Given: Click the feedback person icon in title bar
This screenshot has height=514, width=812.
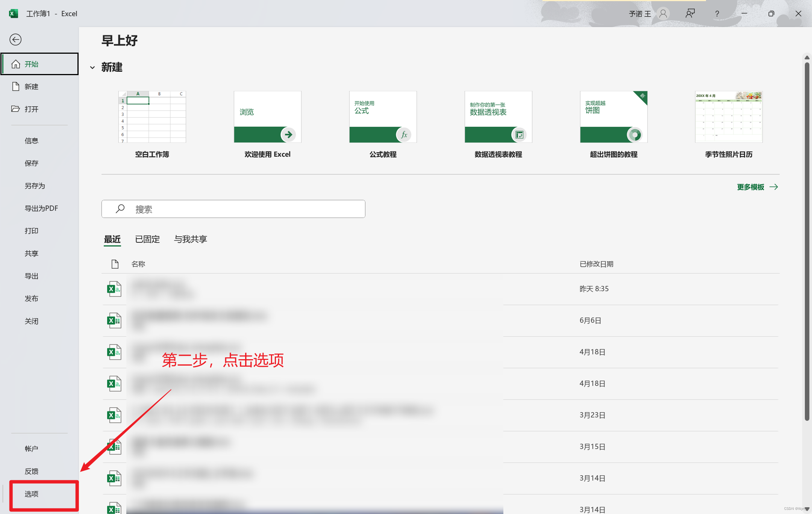Looking at the screenshot, I should [x=690, y=14].
